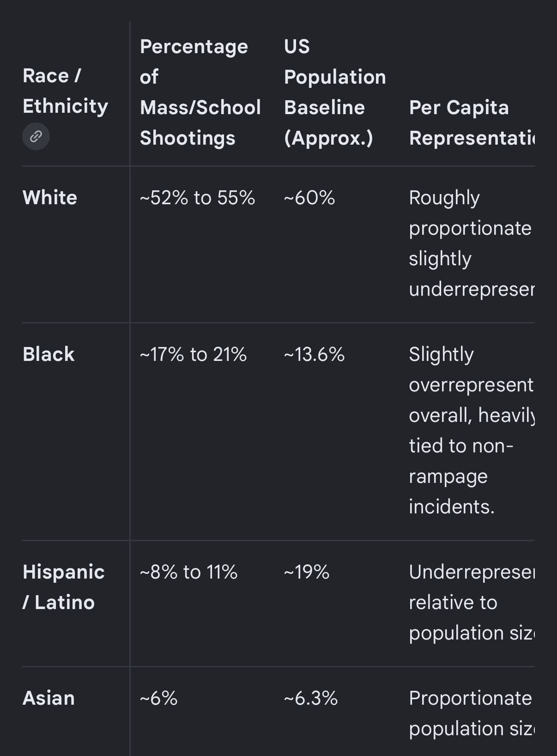
Task: Click the link icon under Race / Ethnicity
Action: coord(36,136)
